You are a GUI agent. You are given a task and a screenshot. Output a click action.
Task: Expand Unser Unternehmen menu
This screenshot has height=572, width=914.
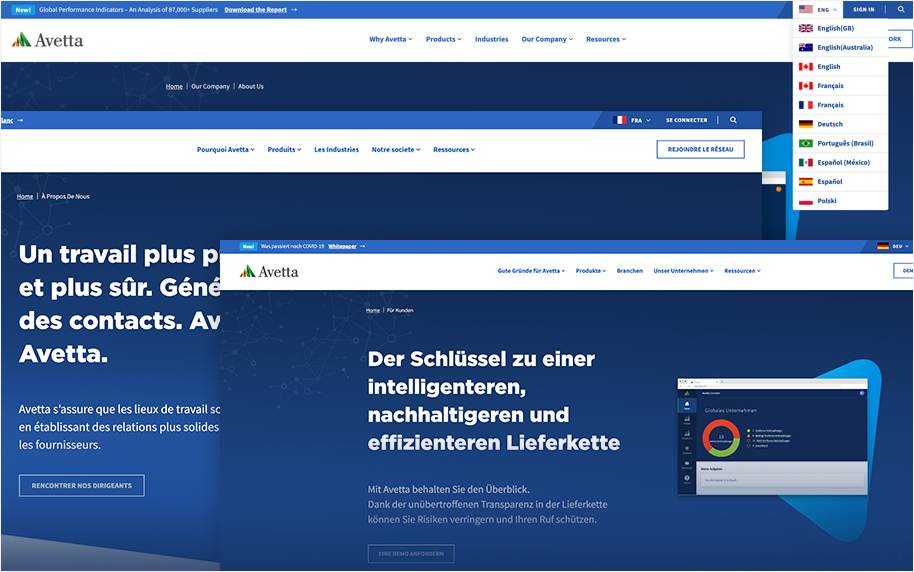[684, 271]
